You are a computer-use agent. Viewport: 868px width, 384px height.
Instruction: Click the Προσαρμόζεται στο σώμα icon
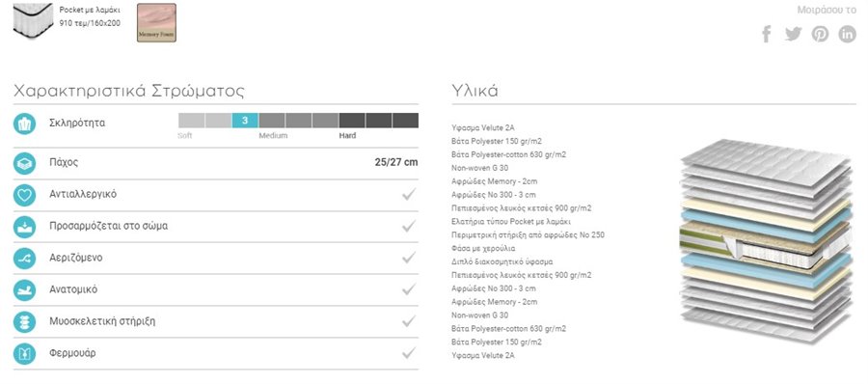[x=24, y=227]
